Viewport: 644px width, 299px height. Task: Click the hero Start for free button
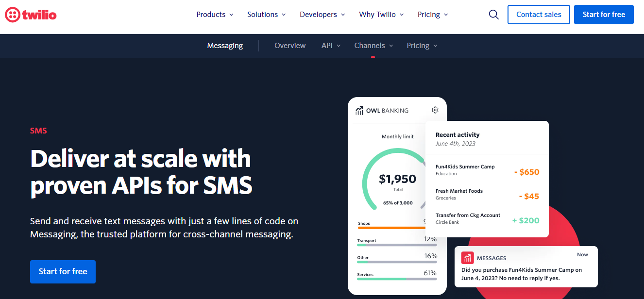point(63,271)
